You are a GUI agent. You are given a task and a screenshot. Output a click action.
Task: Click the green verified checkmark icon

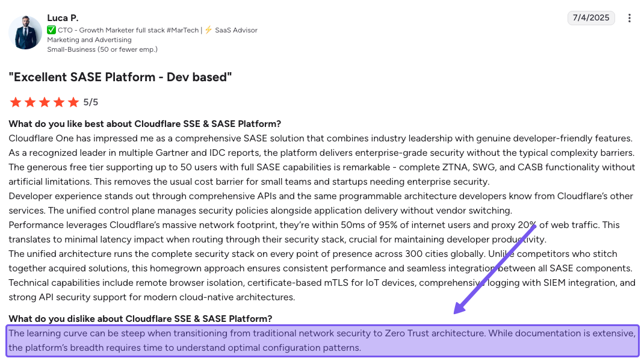point(52,30)
